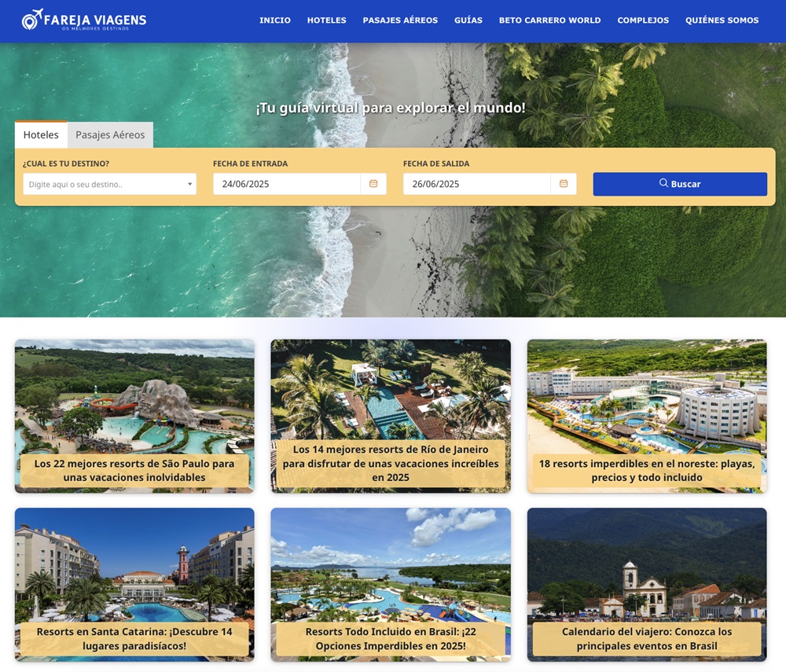Viewport: 786px width, 672px height.
Task: Go to PASAJES AÉREOS in the navbar
Action: point(400,20)
